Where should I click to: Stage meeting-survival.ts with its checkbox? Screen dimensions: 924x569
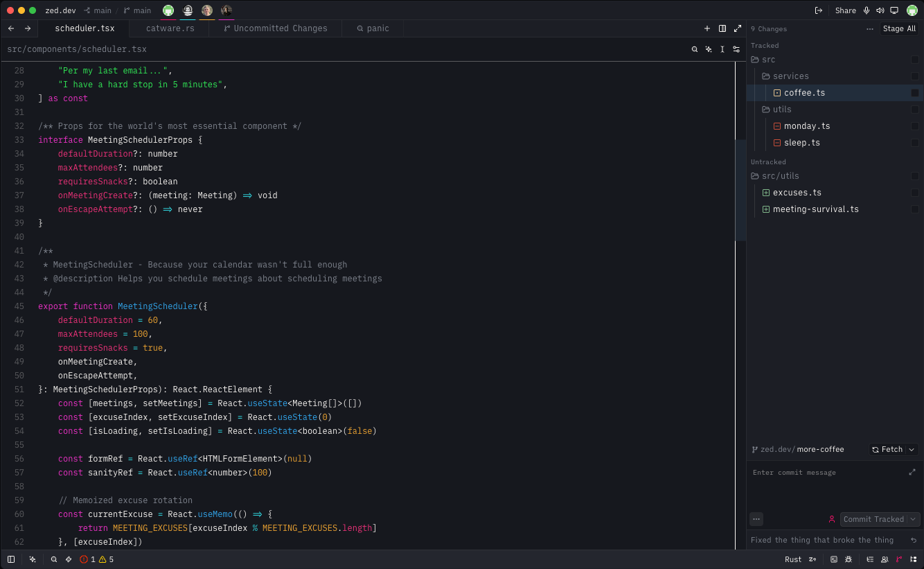coord(915,209)
